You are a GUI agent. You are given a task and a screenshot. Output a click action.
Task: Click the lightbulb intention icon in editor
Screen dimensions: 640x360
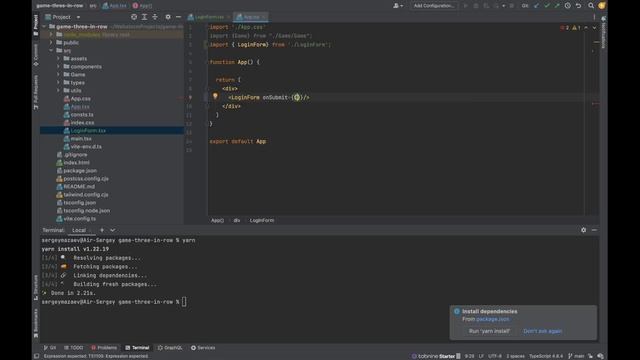(x=215, y=97)
